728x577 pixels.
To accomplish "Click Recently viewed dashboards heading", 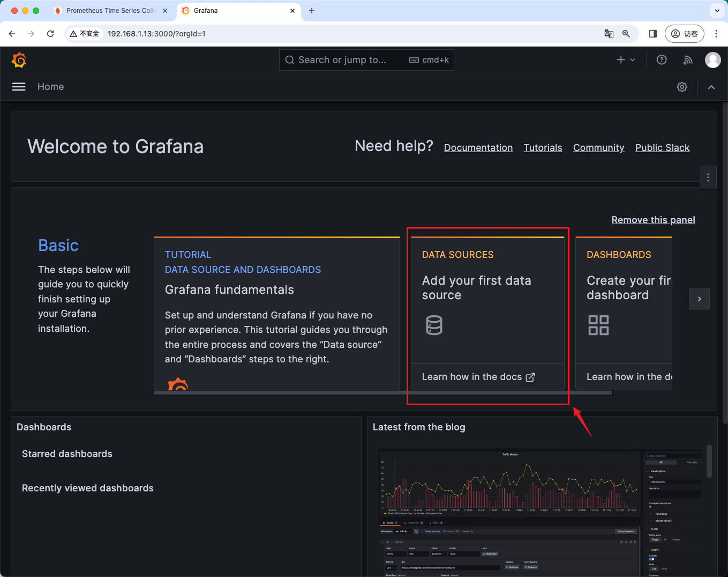I will coord(88,488).
